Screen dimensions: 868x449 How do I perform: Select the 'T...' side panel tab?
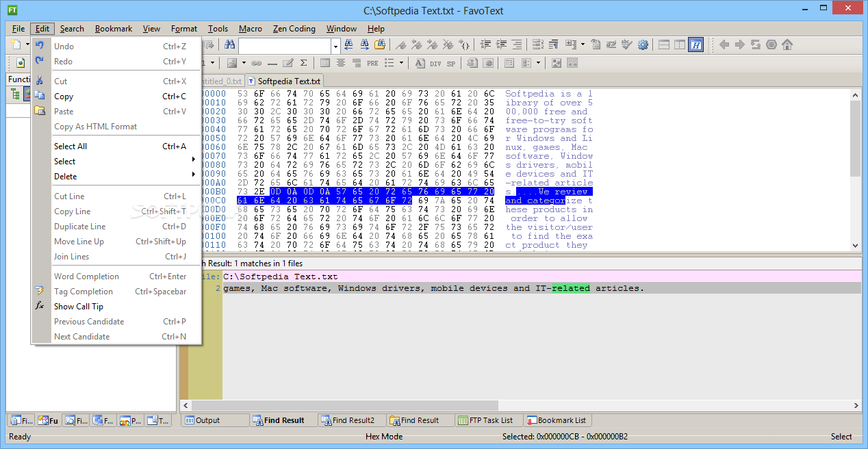click(x=157, y=420)
